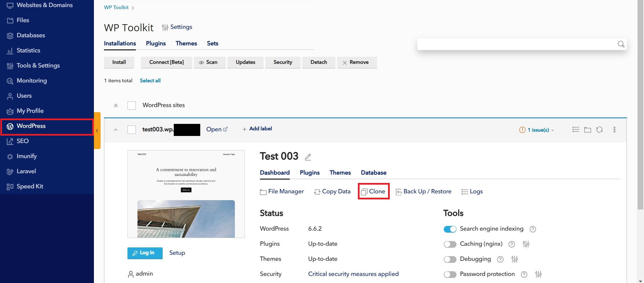Open the three-dot more menu
The height and width of the screenshot is (283, 644).
[x=614, y=130]
